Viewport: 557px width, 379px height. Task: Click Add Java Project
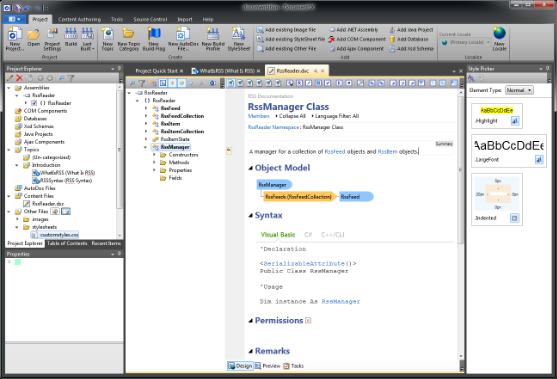pos(411,30)
